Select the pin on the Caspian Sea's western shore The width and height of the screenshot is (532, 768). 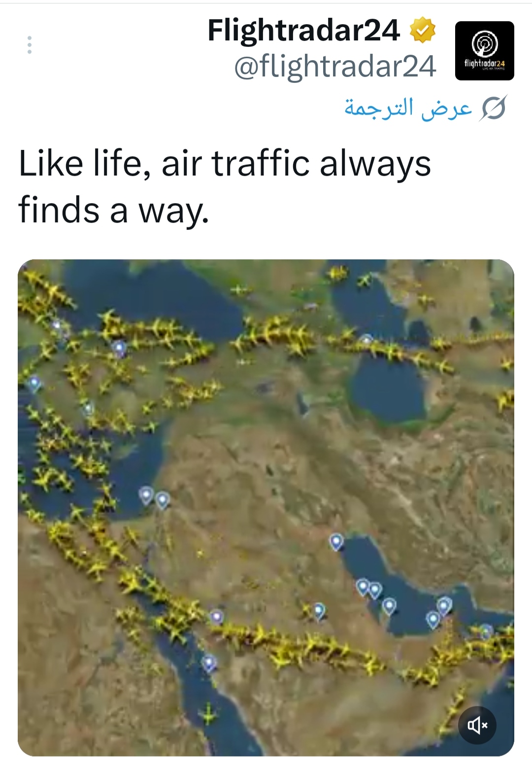(366, 340)
